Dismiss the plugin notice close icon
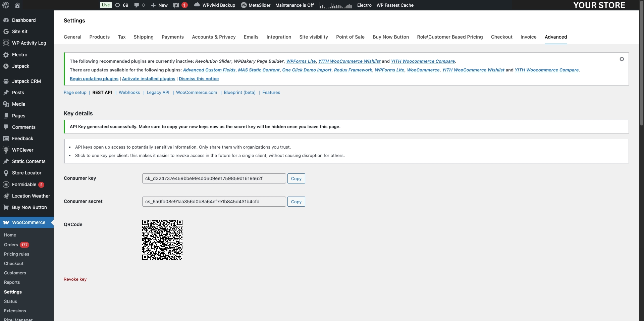The image size is (644, 321). click(622, 59)
